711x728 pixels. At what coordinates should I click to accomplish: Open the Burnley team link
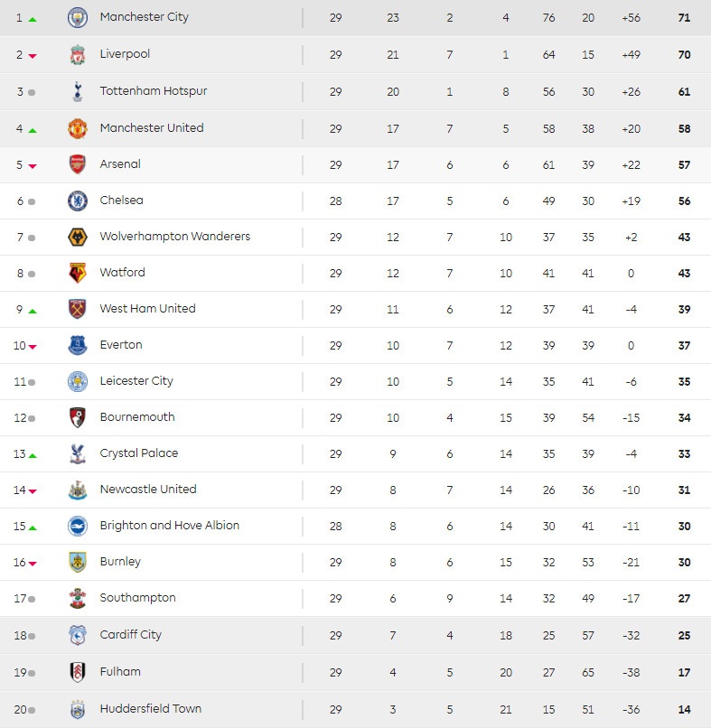pyautogui.click(x=120, y=562)
